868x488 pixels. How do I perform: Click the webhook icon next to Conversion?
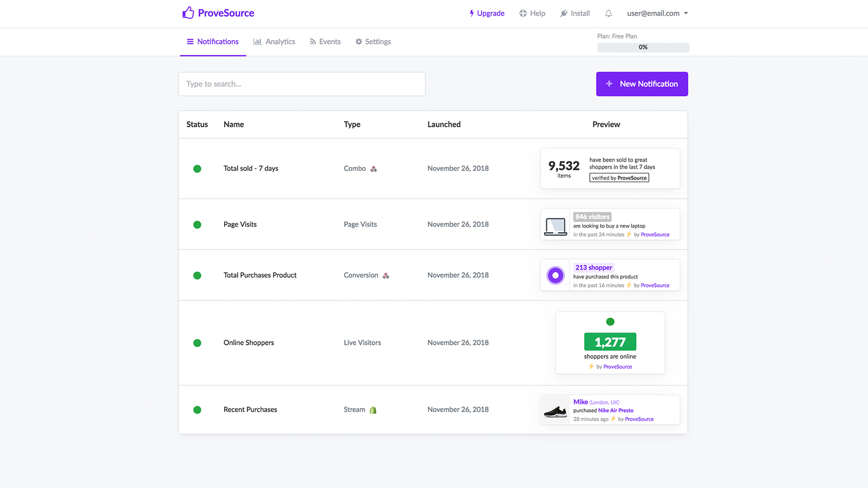(386, 275)
